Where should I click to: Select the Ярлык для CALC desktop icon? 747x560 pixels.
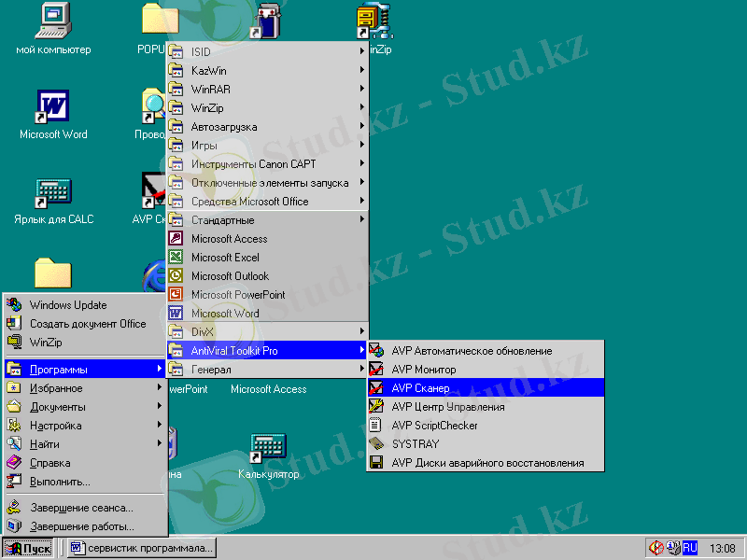point(53,192)
